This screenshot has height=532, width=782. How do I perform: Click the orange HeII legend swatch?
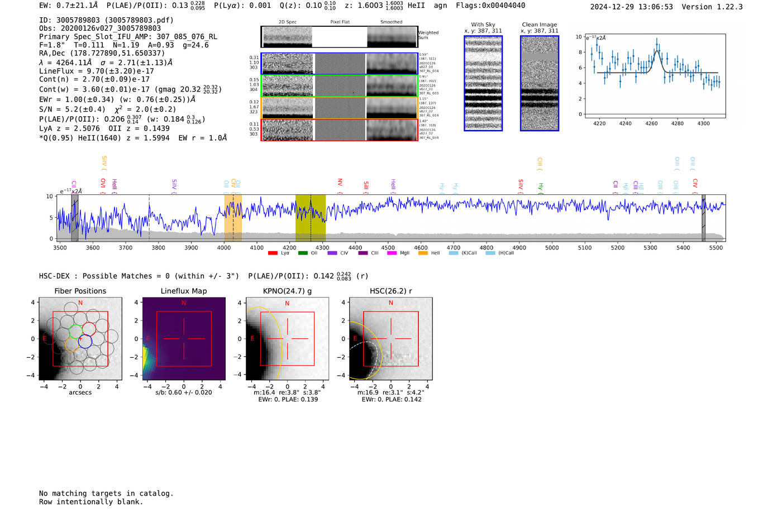coord(423,253)
